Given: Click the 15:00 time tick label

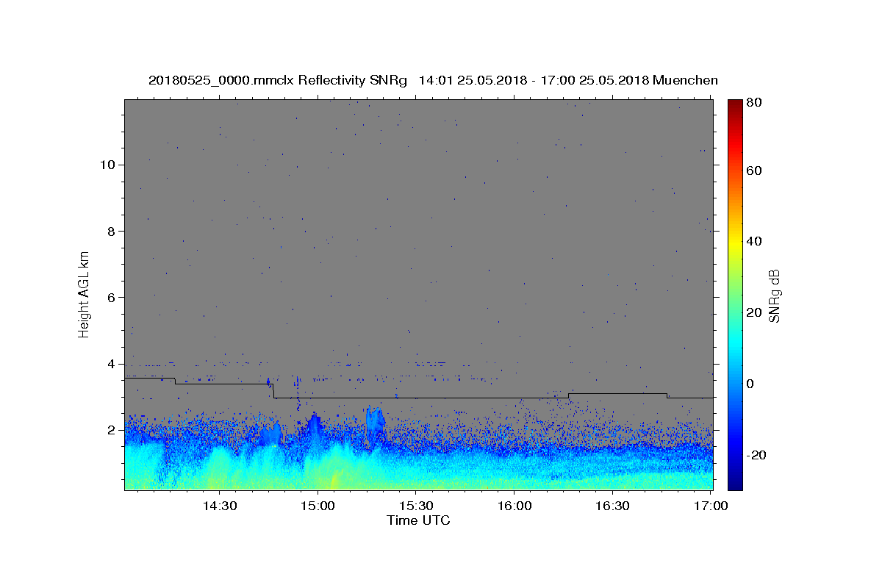Looking at the screenshot, I should [x=318, y=506].
